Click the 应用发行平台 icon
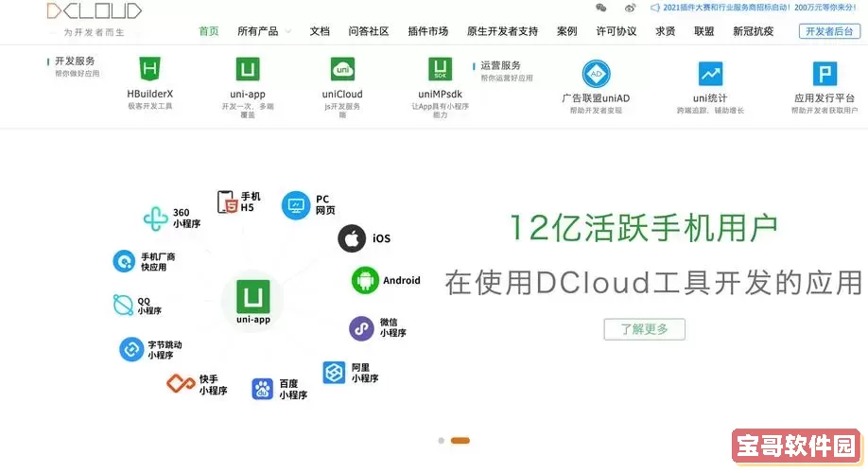868x473 pixels. point(825,74)
